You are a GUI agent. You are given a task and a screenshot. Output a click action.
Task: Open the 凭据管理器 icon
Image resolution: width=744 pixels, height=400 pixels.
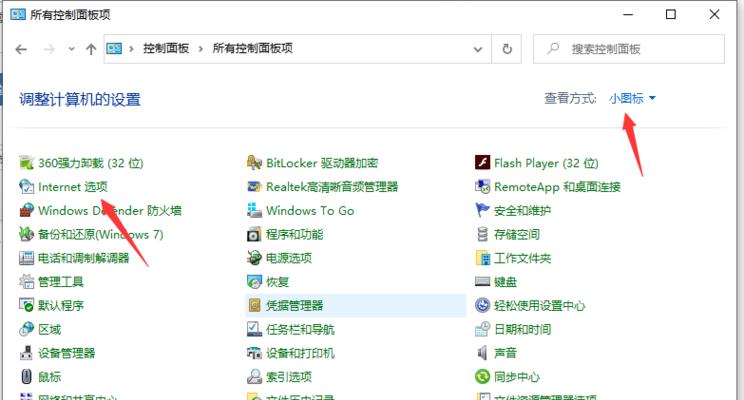click(x=254, y=305)
